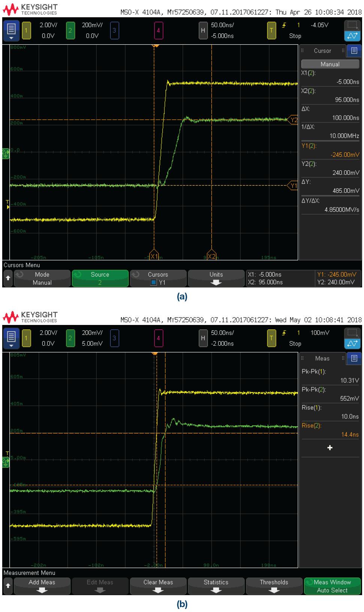Image resolution: width=364 pixels, height=612 pixels.
Task: Click the Clear Meas softkey
Action: click(158, 586)
